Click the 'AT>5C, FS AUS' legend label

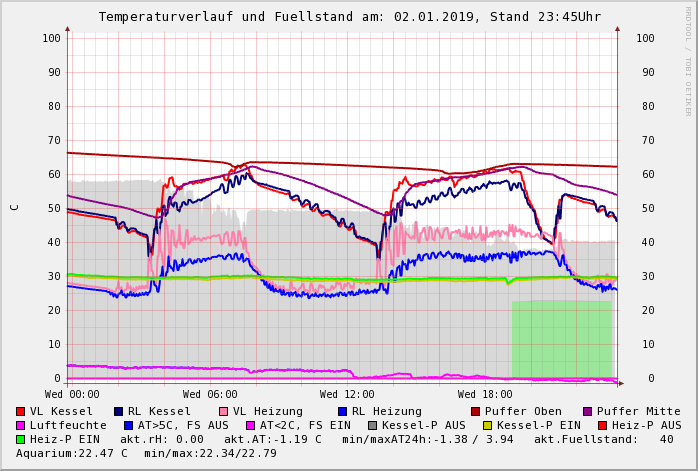point(183,425)
